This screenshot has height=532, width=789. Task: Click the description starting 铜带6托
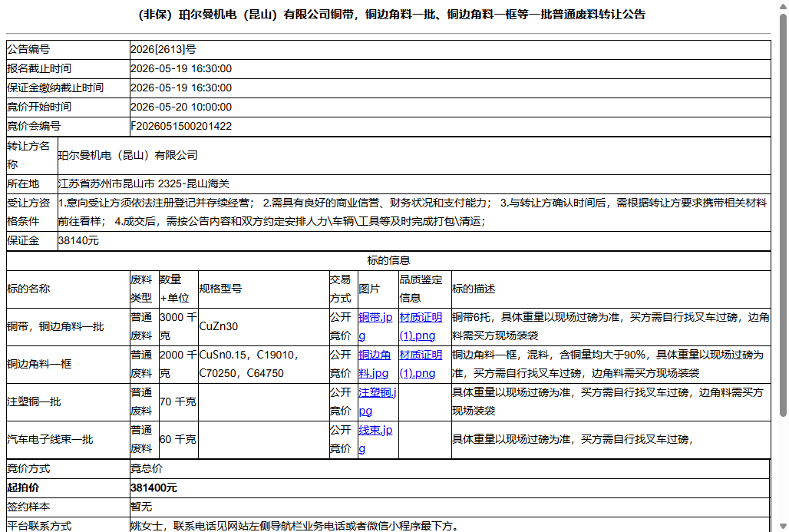[x=610, y=326]
